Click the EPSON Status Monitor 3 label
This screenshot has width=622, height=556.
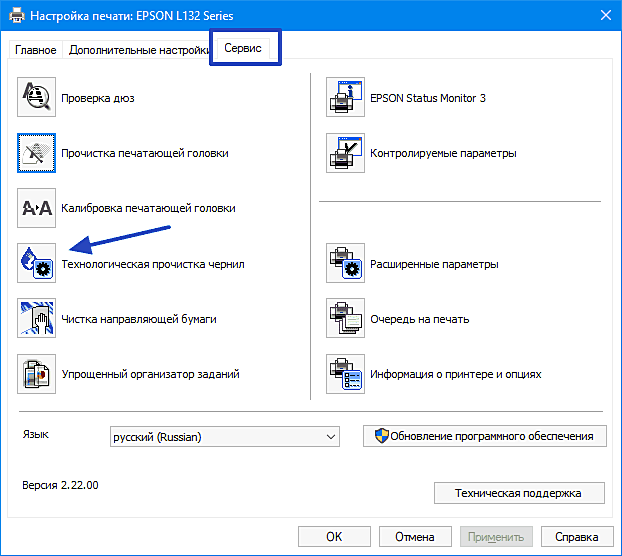click(x=428, y=98)
